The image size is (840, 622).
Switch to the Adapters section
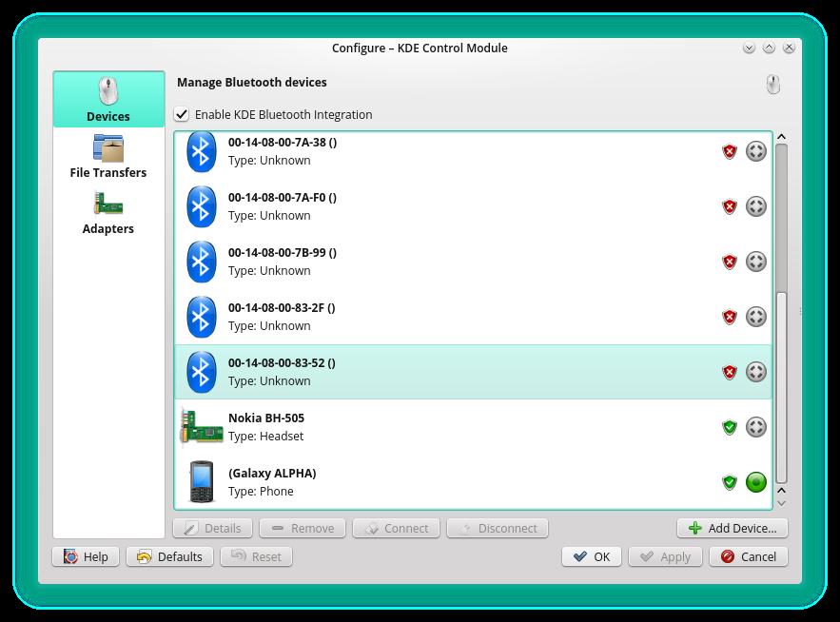(108, 213)
